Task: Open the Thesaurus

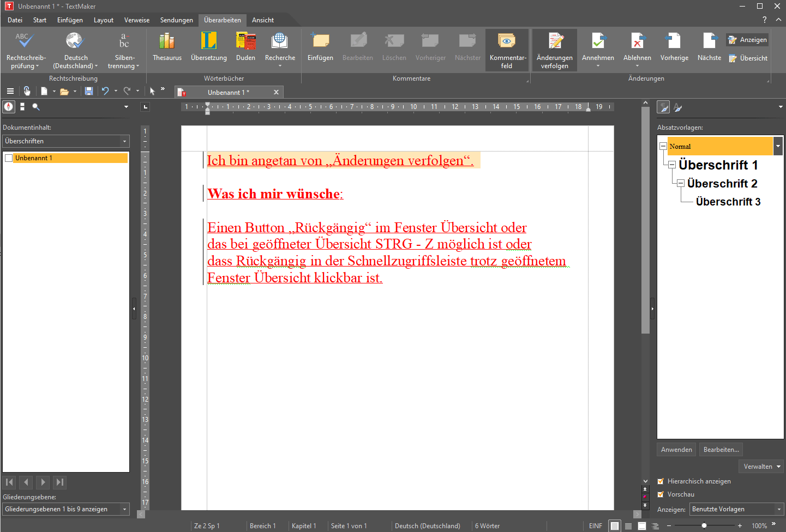Action: point(167,47)
